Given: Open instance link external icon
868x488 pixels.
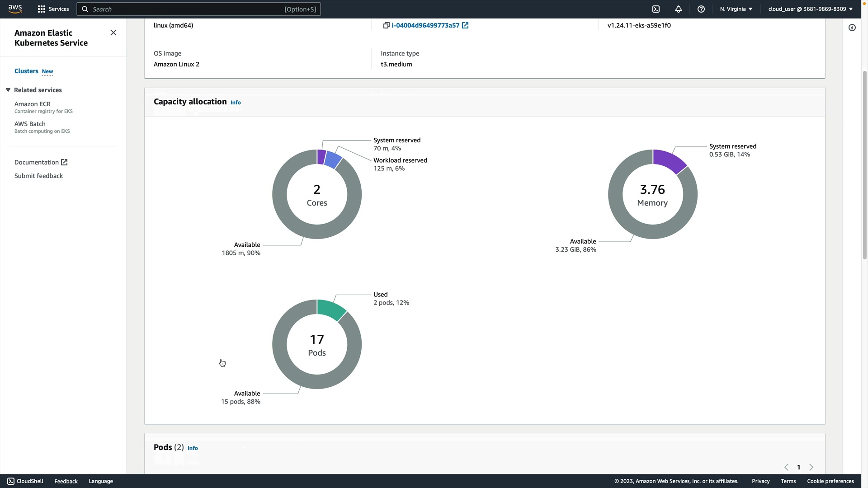Looking at the screenshot, I should pyautogui.click(x=465, y=25).
